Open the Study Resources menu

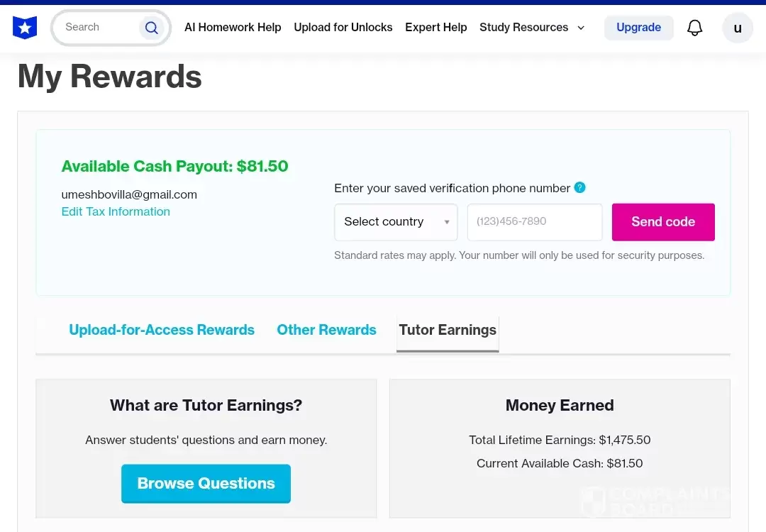pyautogui.click(x=523, y=28)
